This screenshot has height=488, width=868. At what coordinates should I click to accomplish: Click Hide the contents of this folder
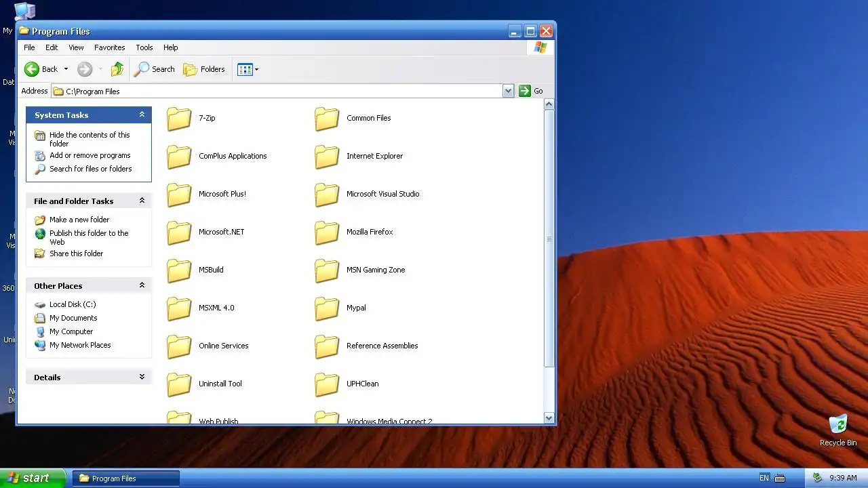(x=90, y=139)
